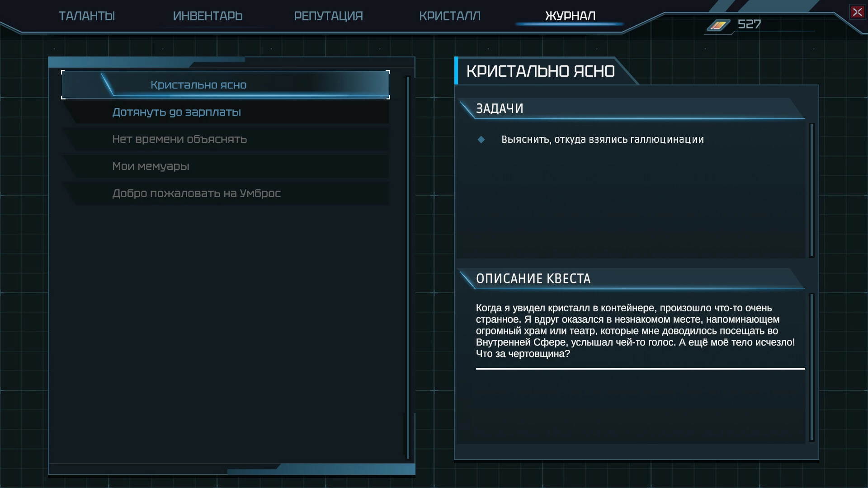The image size is (868, 488).
Task: Select the quest Нет времени объяснять
Action: pos(226,139)
